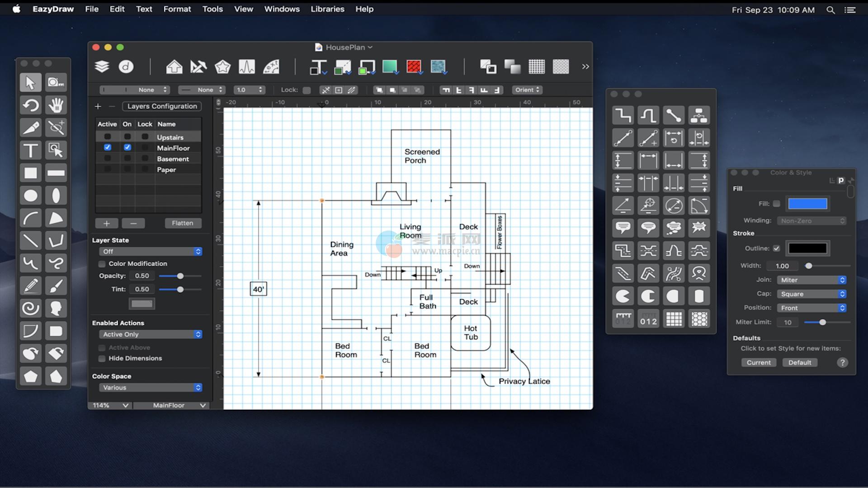Select the Rotate tool
The image size is (868, 488).
coord(30,105)
